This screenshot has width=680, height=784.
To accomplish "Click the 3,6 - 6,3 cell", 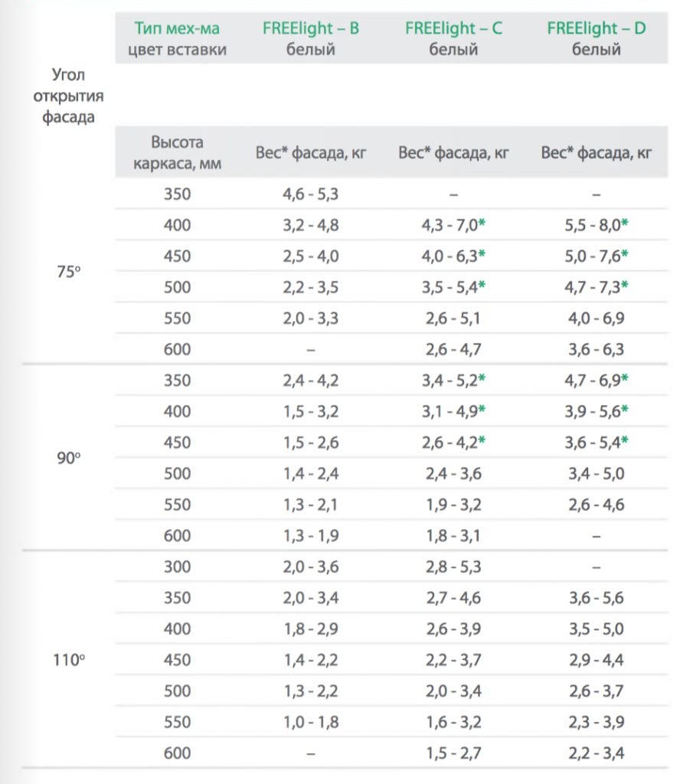I will (596, 349).
